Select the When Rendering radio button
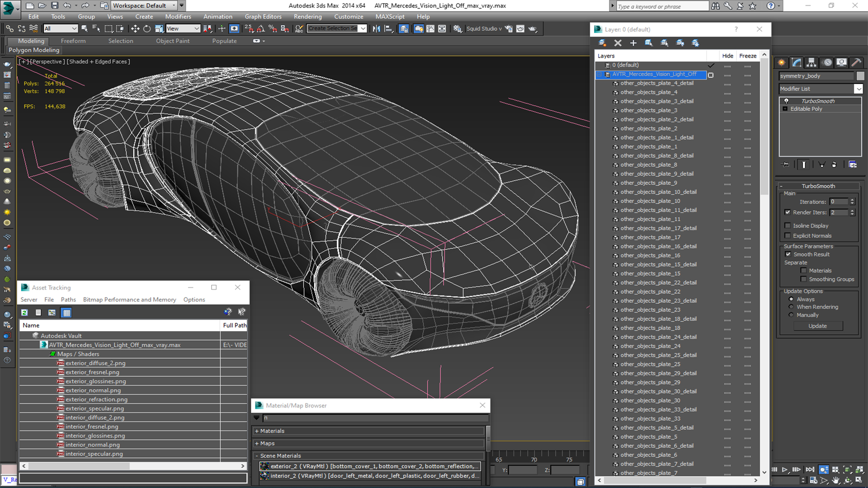 [x=791, y=307]
